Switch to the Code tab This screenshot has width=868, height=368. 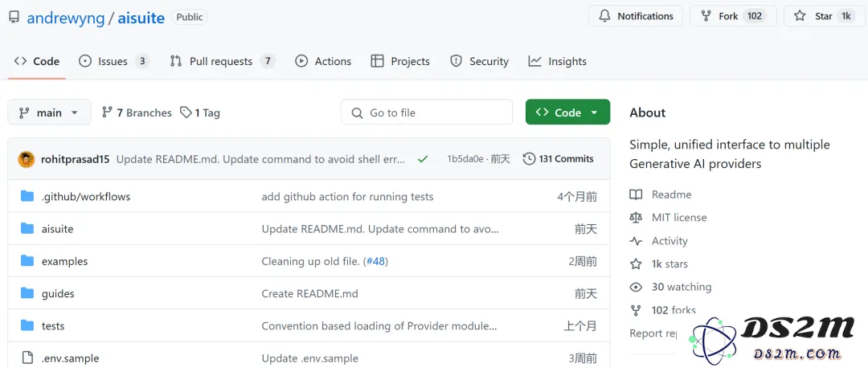point(36,61)
